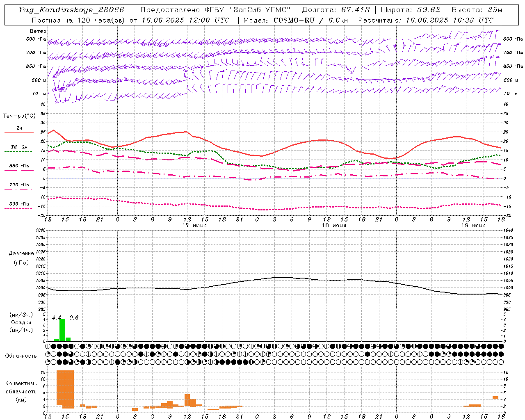
Task: Click the '1040' top value on left pressure axis
Action: coord(41,230)
